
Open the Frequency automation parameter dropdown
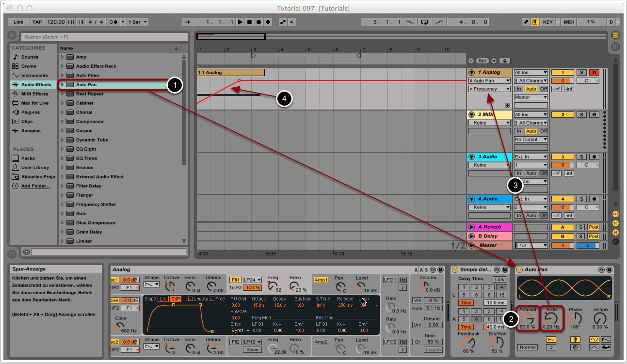(489, 89)
